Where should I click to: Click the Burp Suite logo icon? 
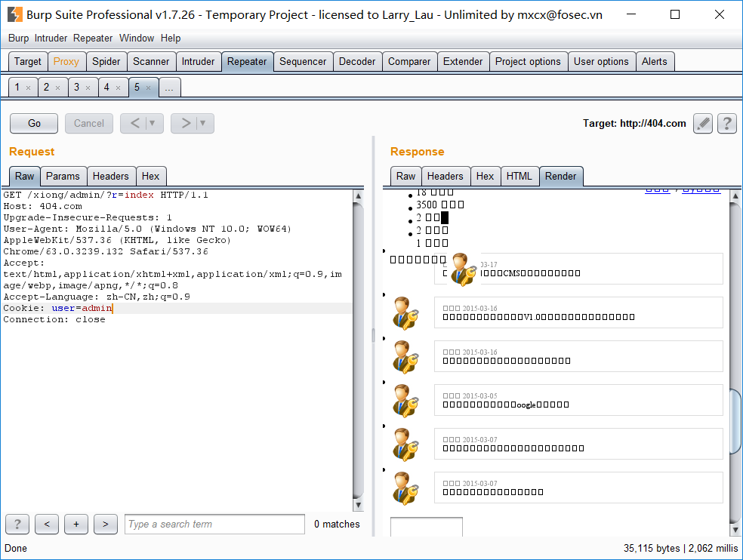pyautogui.click(x=14, y=14)
